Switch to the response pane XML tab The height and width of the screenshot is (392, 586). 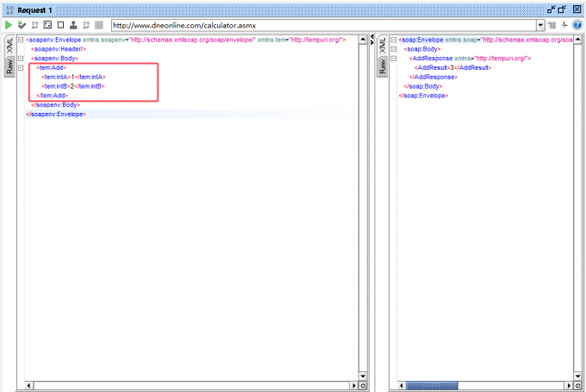click(x=382, y=46)
